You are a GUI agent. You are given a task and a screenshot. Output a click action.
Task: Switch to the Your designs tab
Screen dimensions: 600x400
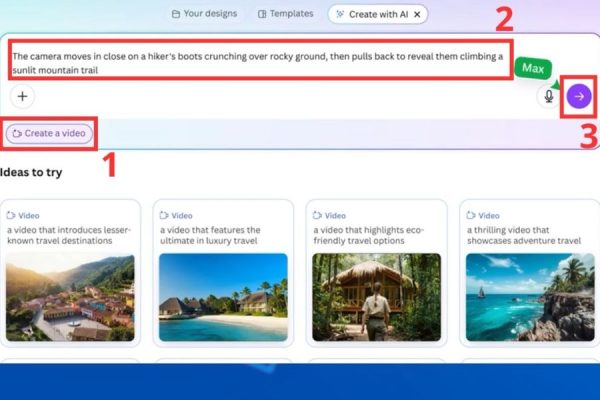203,14
